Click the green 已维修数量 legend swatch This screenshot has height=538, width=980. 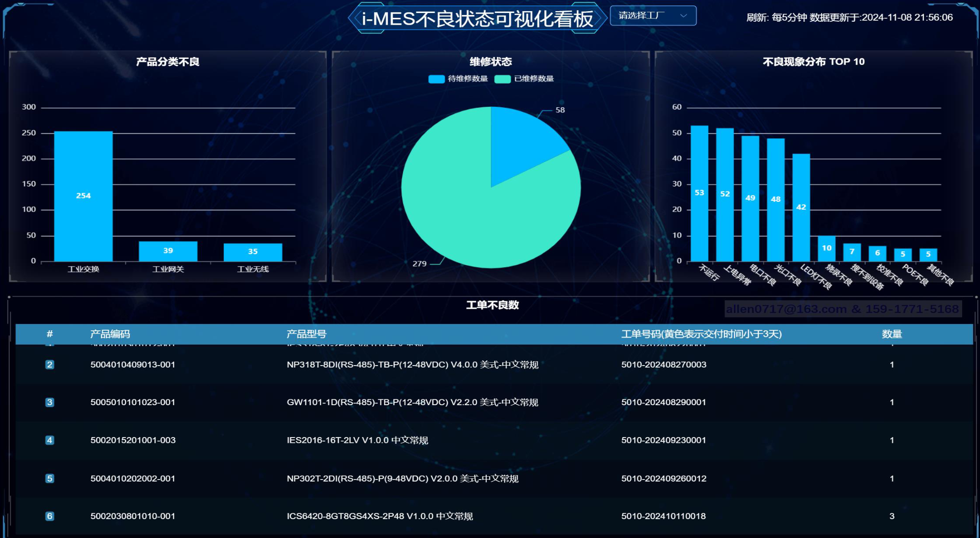click(x=502, y=79)
